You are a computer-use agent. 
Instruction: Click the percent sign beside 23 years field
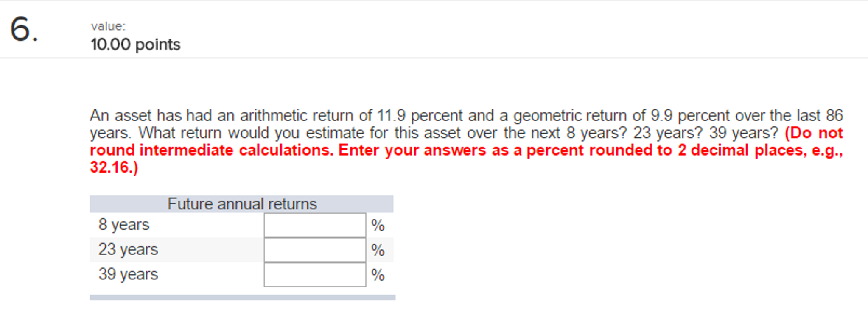(378, 250)
